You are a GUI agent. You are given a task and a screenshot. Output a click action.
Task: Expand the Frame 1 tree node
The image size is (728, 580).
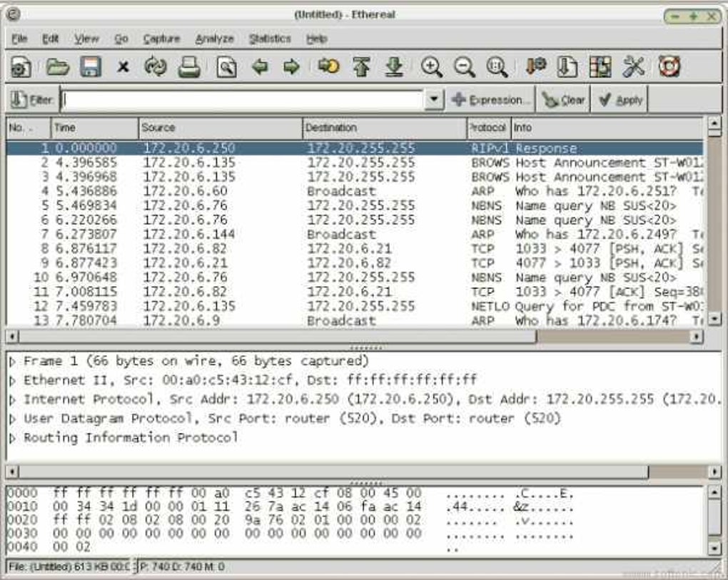(x=13, y=362)
